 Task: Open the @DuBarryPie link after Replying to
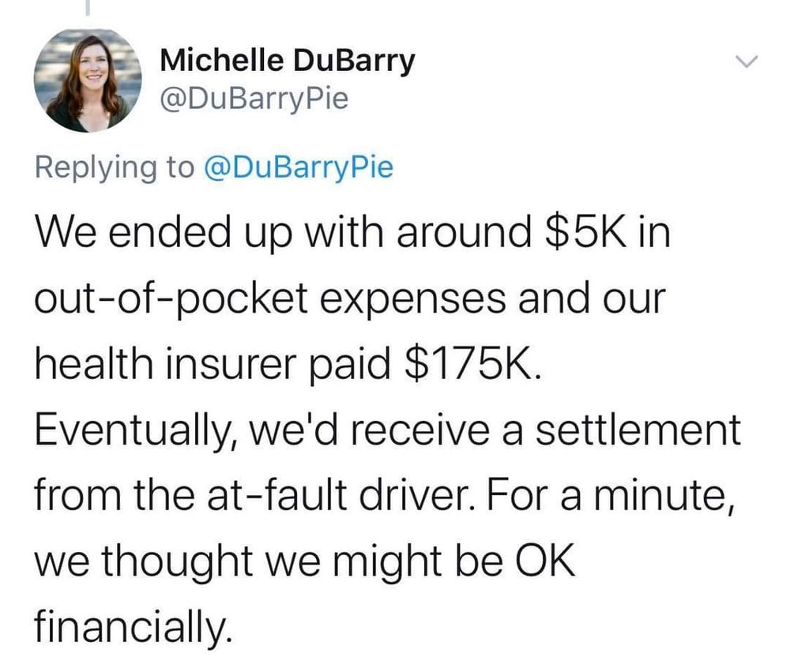point(299,167)
